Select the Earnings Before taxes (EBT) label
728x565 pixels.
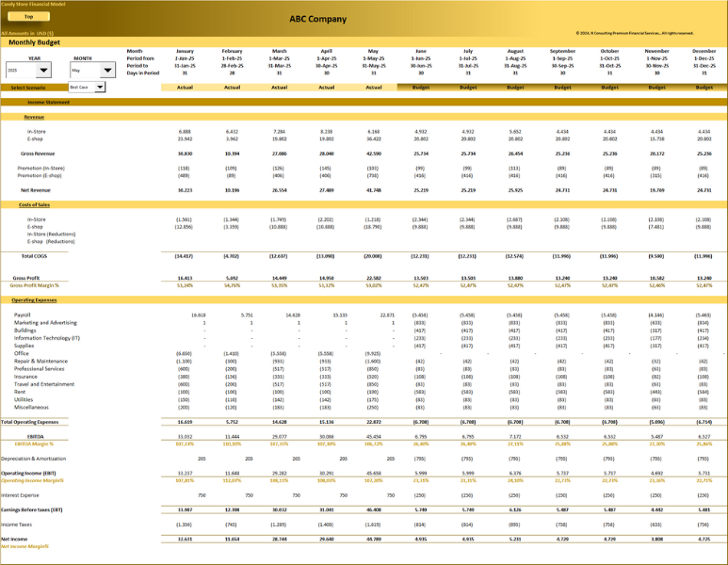[32, 509]
